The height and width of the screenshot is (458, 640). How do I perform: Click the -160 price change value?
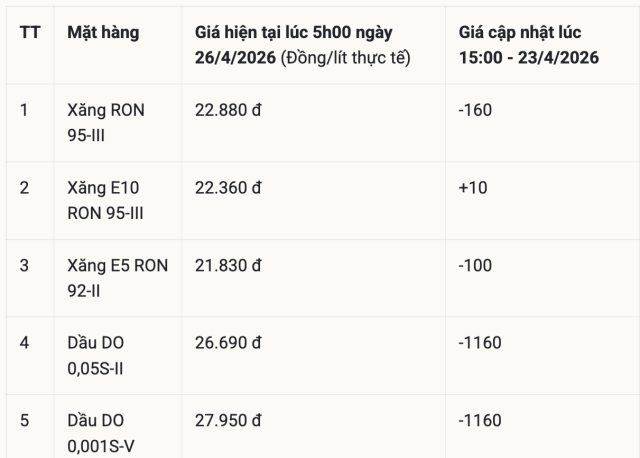[476, 110]
